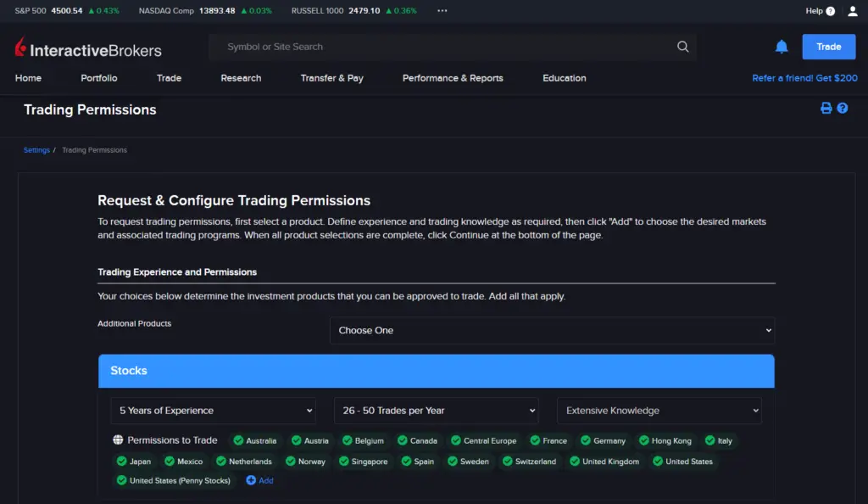This screenshot has width=868, height=504.
Task: Go to Settings breadcrumb link
Action: tap(36, 150)
